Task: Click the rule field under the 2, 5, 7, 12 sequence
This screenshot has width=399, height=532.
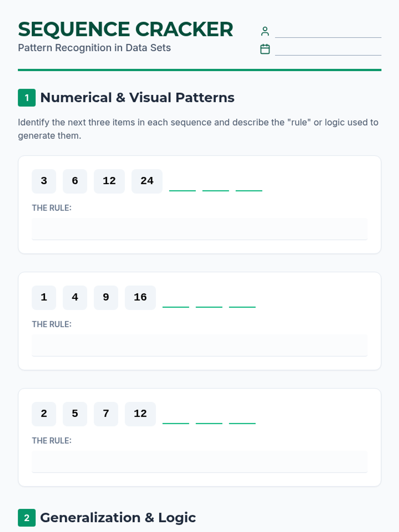Action: coord(199,462)
